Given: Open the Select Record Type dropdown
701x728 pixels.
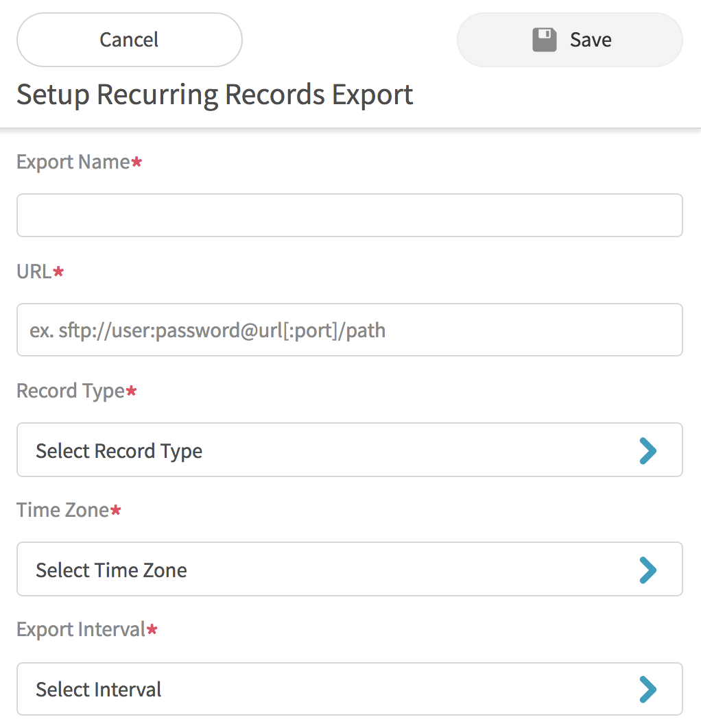Looking at the screenshot, I should 349,450.
